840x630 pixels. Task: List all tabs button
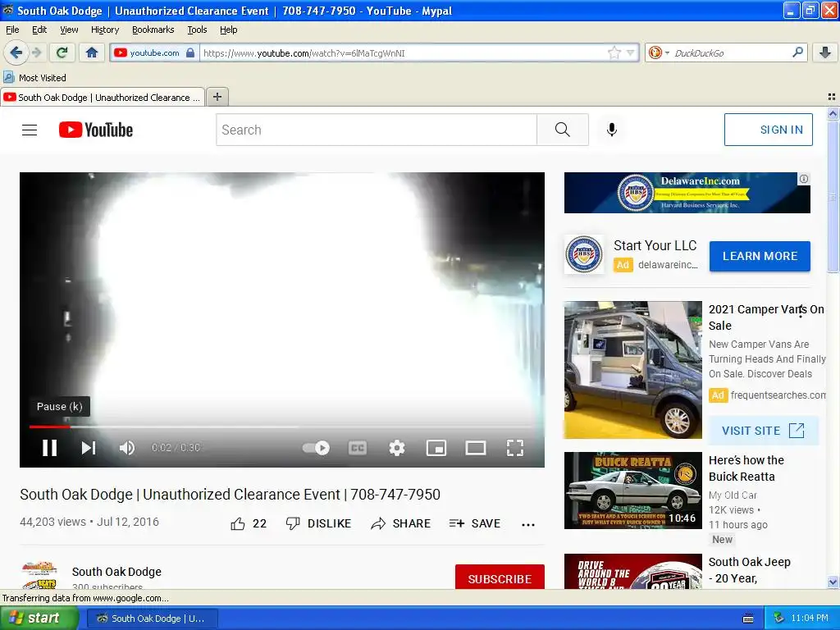point(832,97)
